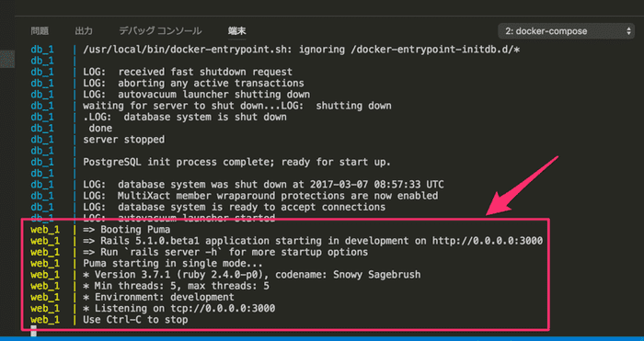This screenshot has height=341, width=644.
Task: Click 'Run `rails server -h`' line
Action: (225, 252)
